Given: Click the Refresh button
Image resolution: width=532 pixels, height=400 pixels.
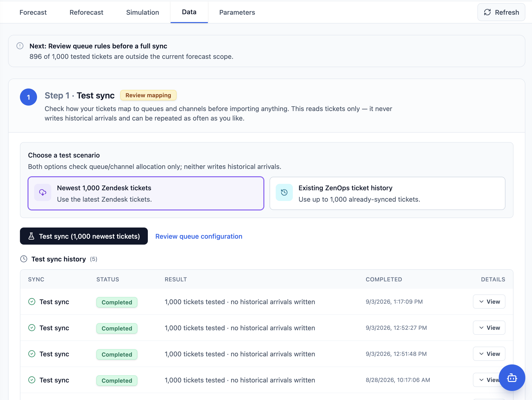Looking at the screenshot, I should click(501, 12).
